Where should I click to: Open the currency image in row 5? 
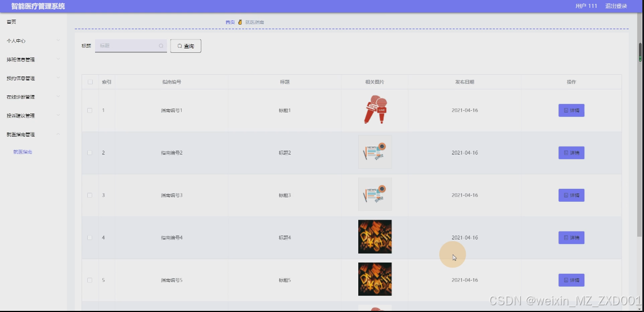[375, 279]
